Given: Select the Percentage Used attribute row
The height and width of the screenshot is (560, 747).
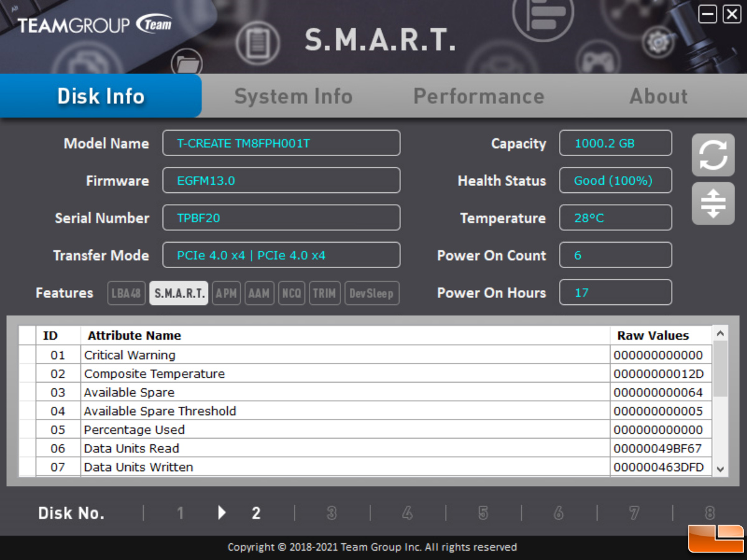Looking at the screenshot, I should pyautogui.click(x=365, y=430).
